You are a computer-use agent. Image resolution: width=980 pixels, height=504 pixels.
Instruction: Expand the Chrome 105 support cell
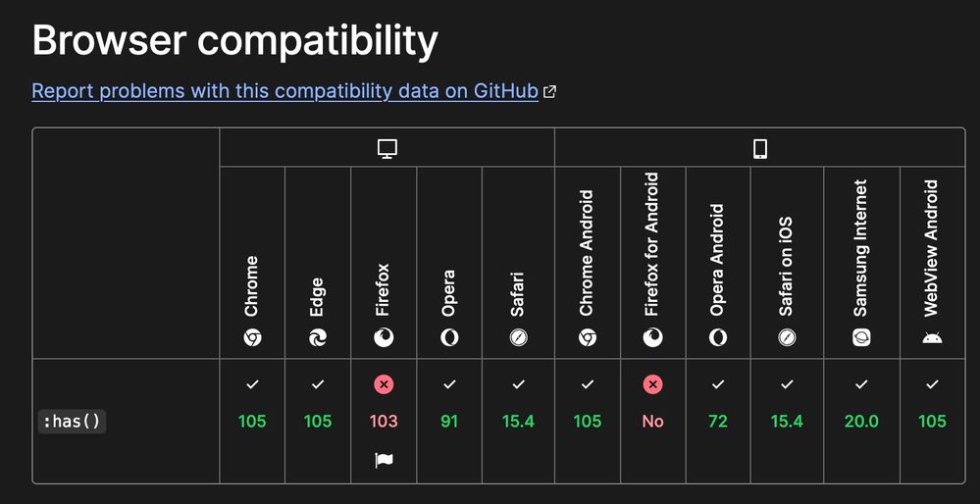(x=252, y=421)
